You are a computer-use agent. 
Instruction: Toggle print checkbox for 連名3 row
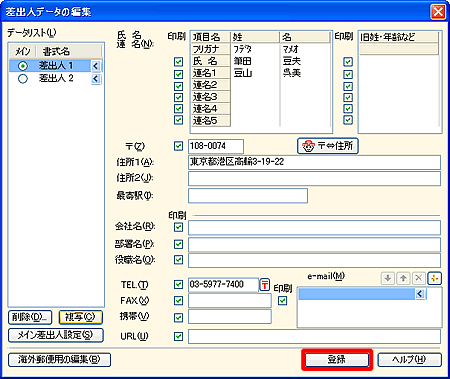click(178, 97)
